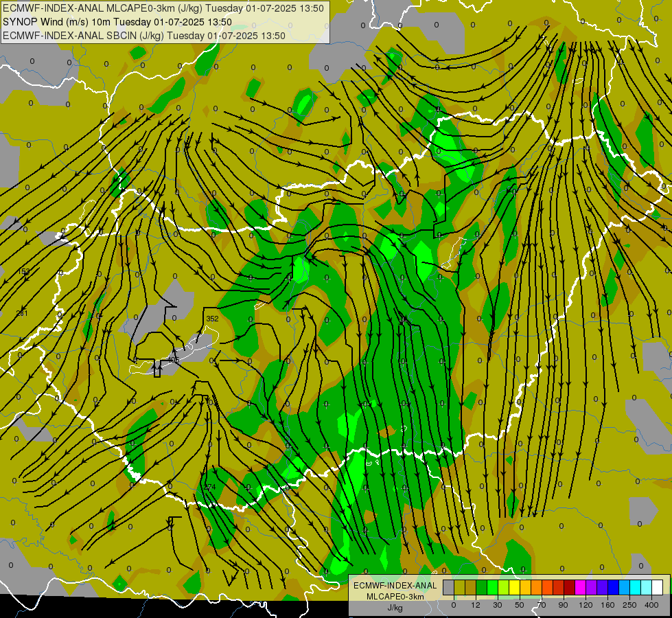This screenshot has height=618, width=672.
Task: Click the legend tick value 50
Action: (x=520, y=605)
